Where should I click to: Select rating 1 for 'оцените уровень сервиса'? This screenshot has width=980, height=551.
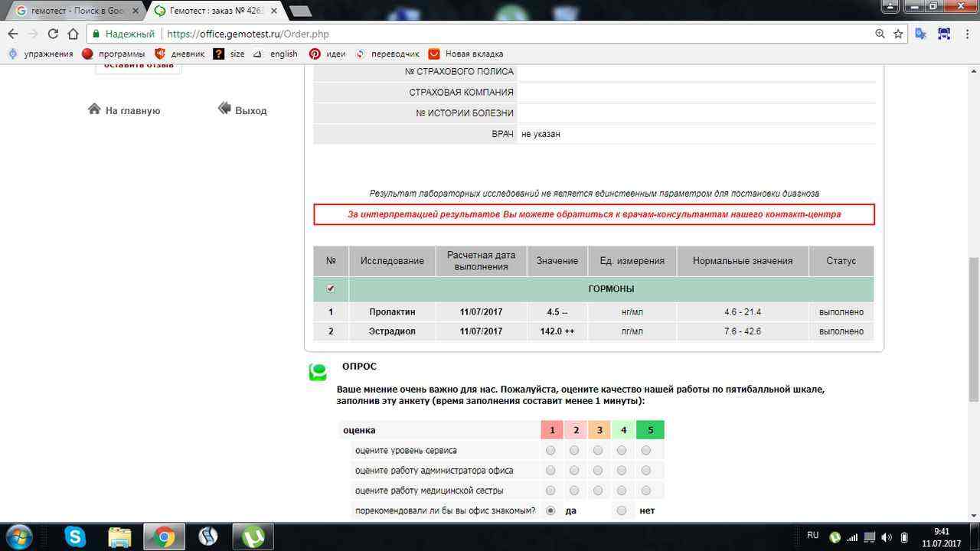pos(550,450)
